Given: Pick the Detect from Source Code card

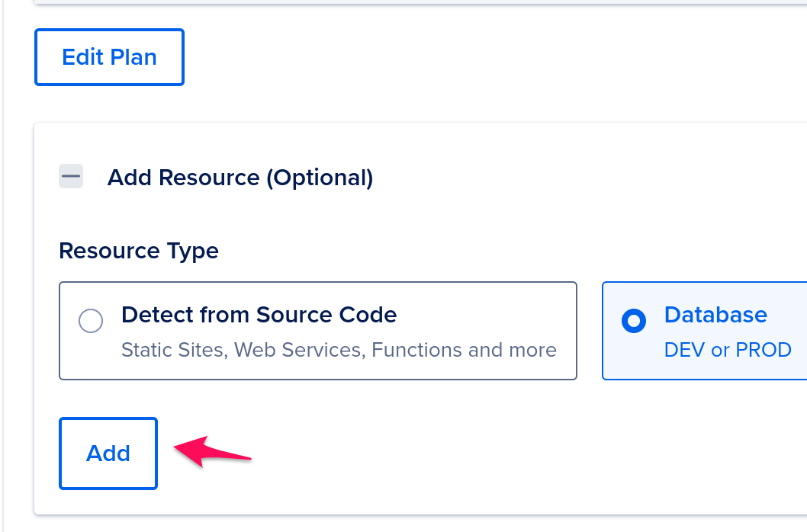Looking at the screenshot, I should point(318,331).
